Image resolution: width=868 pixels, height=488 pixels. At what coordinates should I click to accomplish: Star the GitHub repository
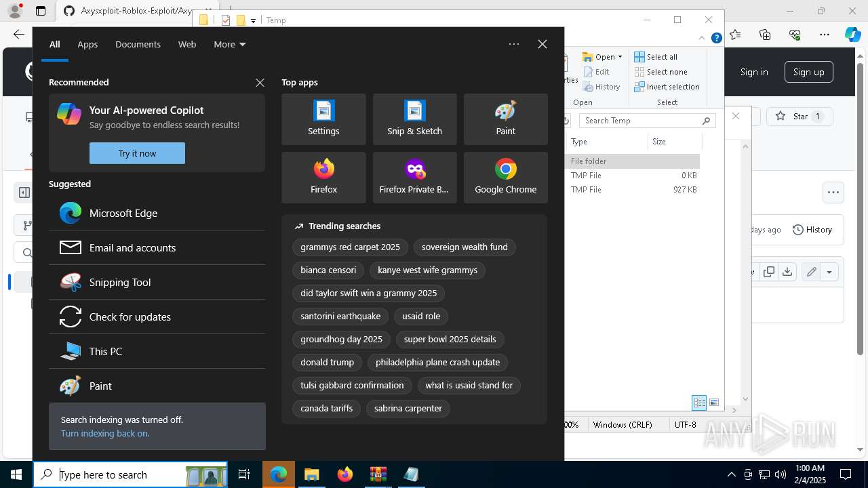click(x=800, y=116)
